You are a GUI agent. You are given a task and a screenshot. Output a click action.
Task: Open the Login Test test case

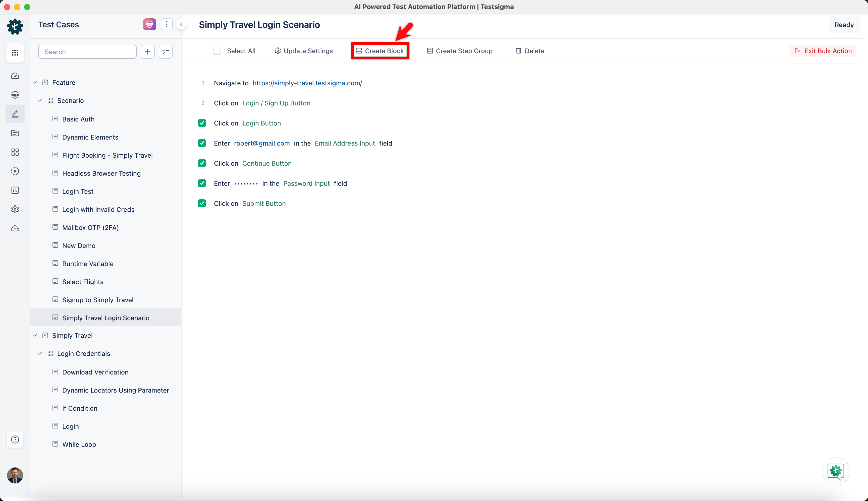(x=78, y=191)
